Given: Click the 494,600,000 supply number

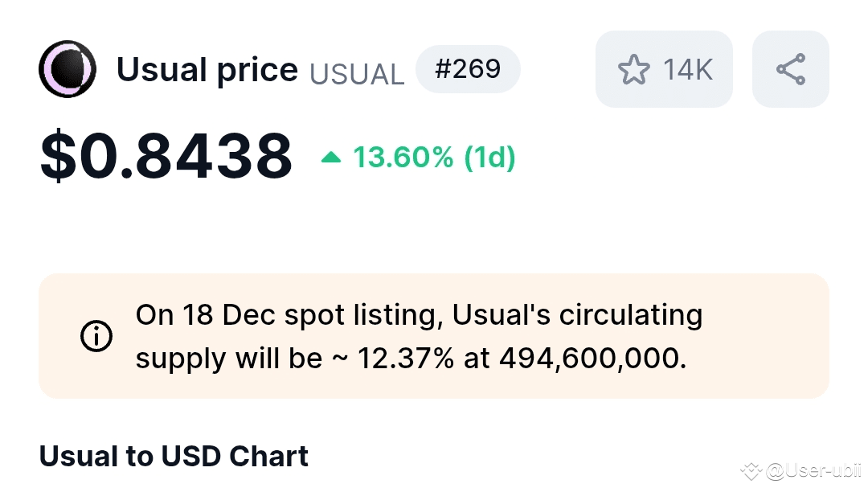Looking at the screenshot, I should coord(592,358).
